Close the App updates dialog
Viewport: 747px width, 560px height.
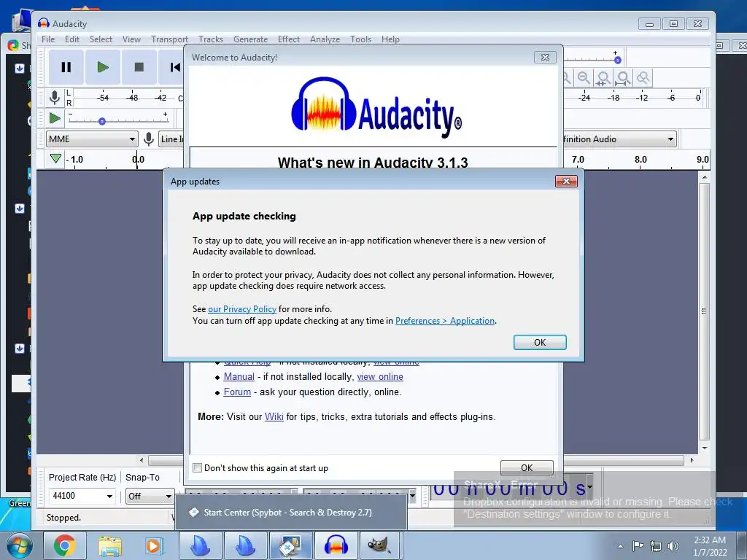566,181
